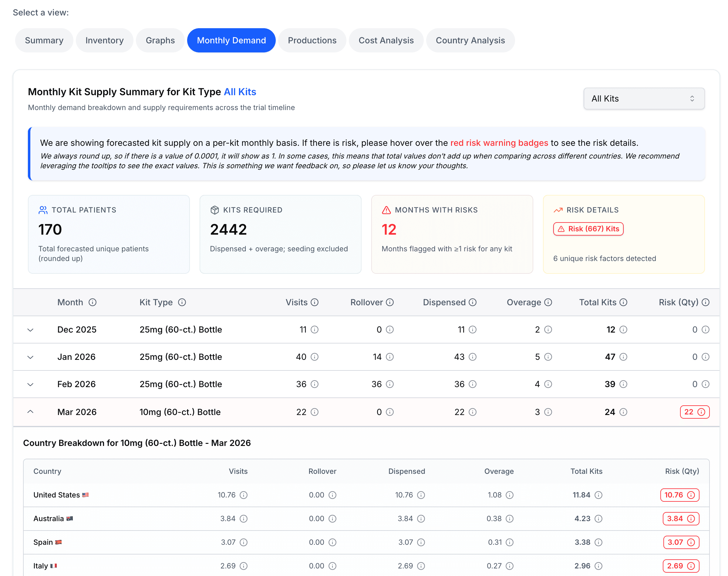Click info icon beside Jan 2026 Rollover value
This screenshot has width=728, height=576.
pos(390,357)
